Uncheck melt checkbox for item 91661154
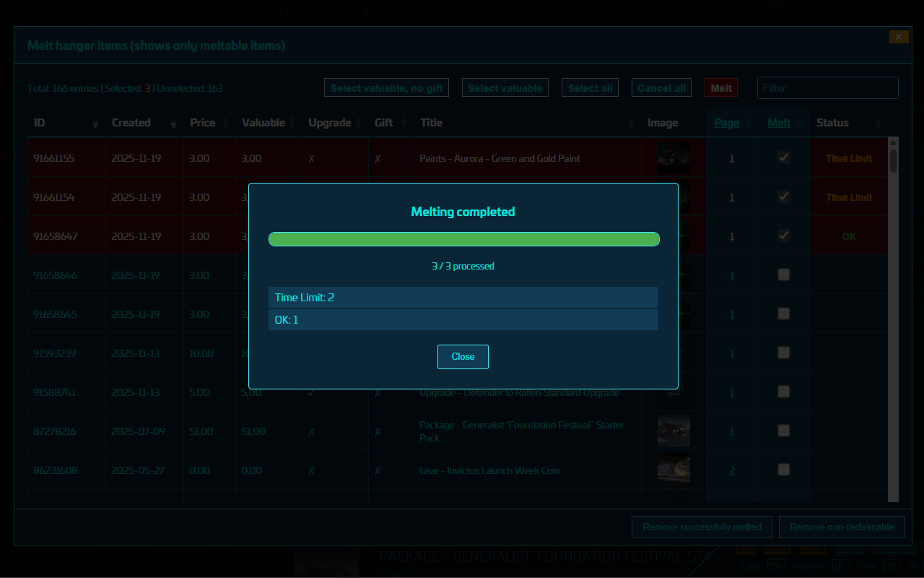Image resolution: width=924 pixels, height=578 pixels. [783, 197]
